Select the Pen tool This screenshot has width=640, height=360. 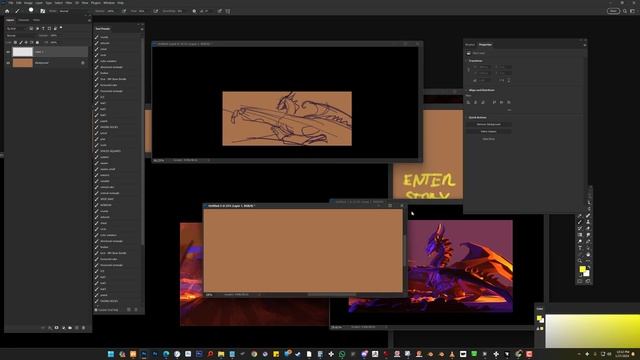tap(588, 241)
